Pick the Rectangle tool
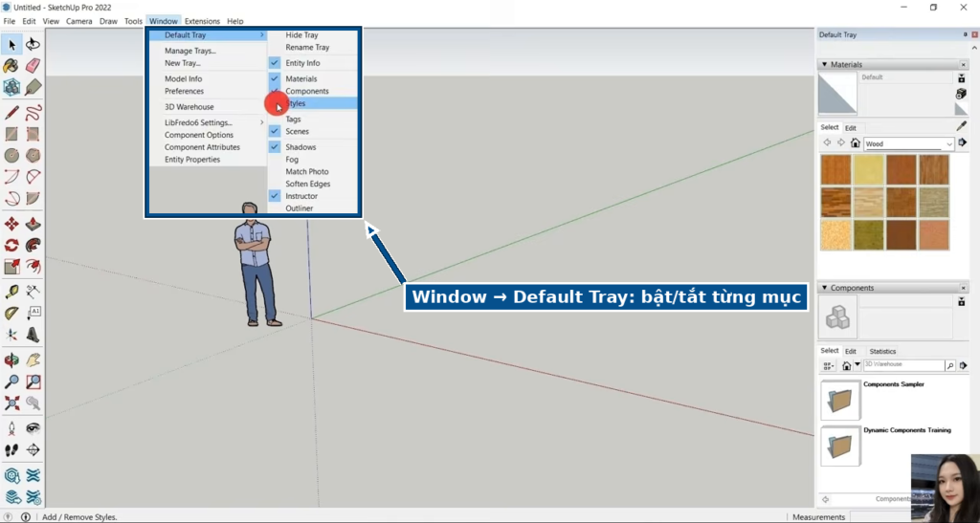Viewport: 980px width, 523px height. tap(11, 134)
